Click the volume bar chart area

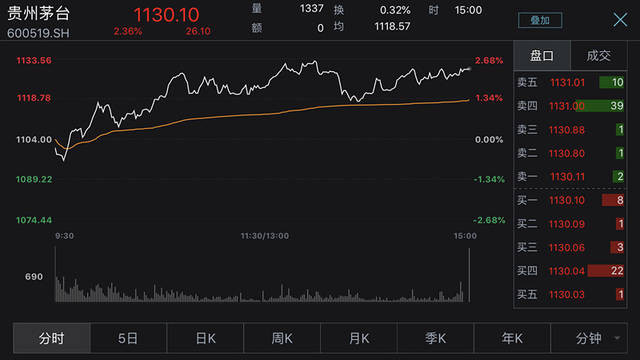262,275
